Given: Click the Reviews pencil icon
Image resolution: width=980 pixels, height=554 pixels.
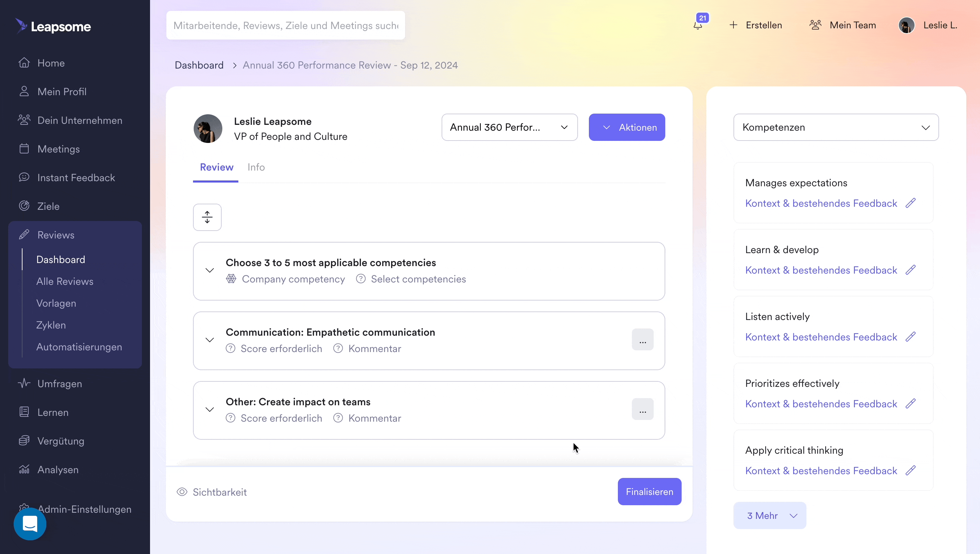Looking at the screenshot, I should pos(24,235).
